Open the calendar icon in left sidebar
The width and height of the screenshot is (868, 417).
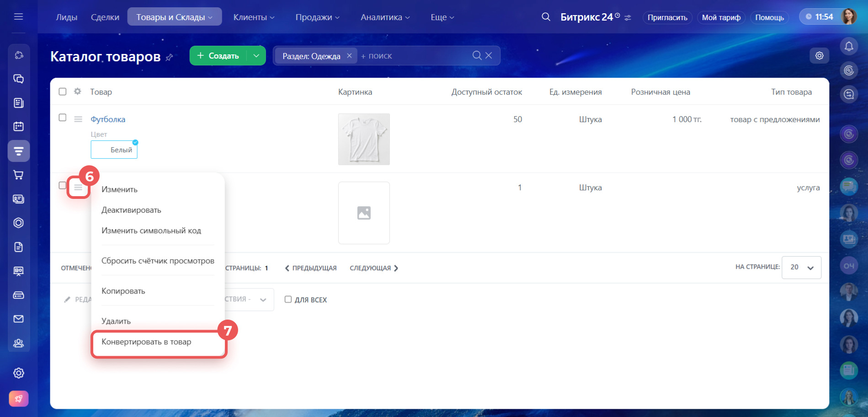click(x=18, y=126)
